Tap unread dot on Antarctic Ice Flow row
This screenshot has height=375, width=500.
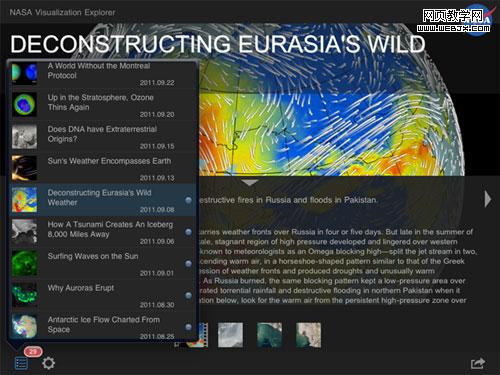188,327
